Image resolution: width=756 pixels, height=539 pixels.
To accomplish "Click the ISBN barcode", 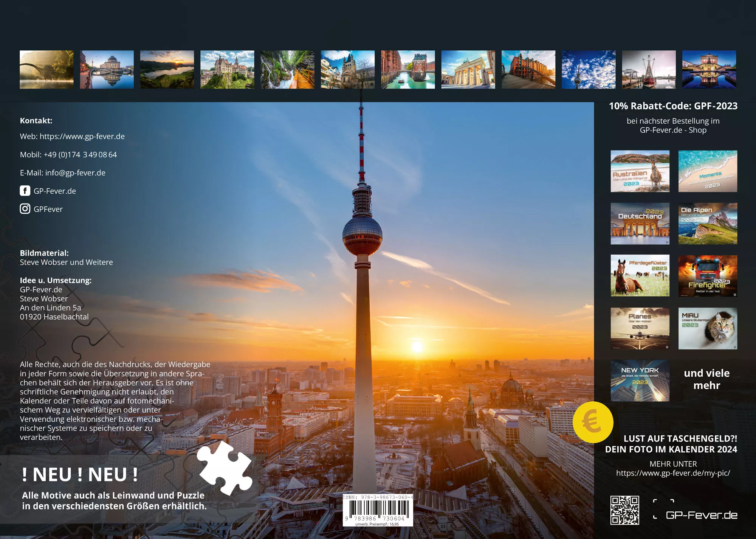I will pos(378,509).
